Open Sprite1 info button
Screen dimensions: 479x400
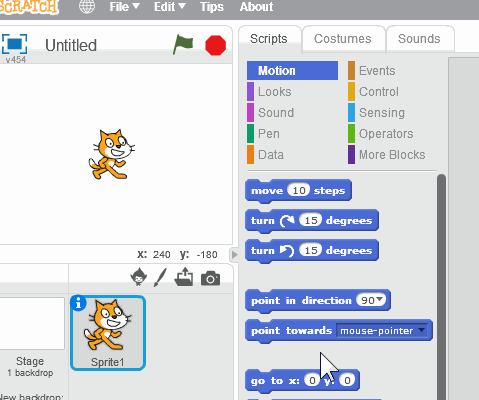pyautogui.click(x=78, y=303)
